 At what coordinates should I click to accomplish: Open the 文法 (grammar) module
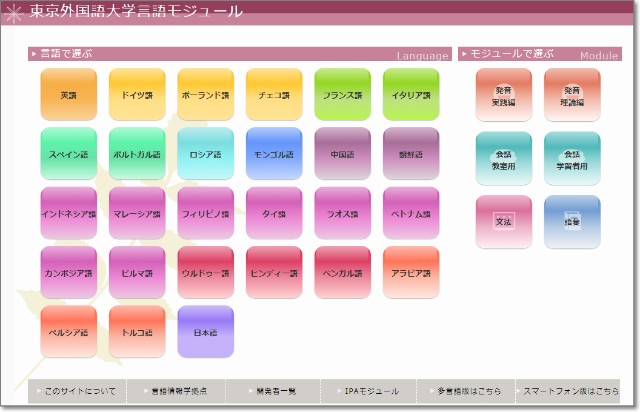(x=503, y=219)
